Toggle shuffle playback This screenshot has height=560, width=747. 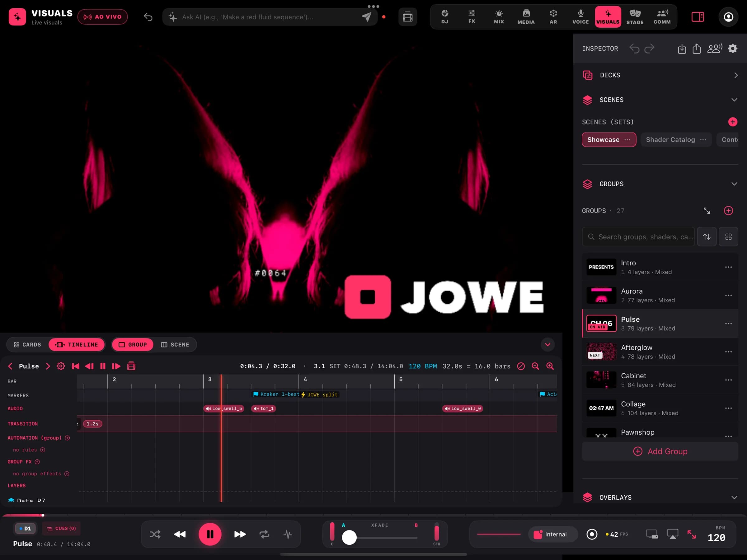pos(155,534)
